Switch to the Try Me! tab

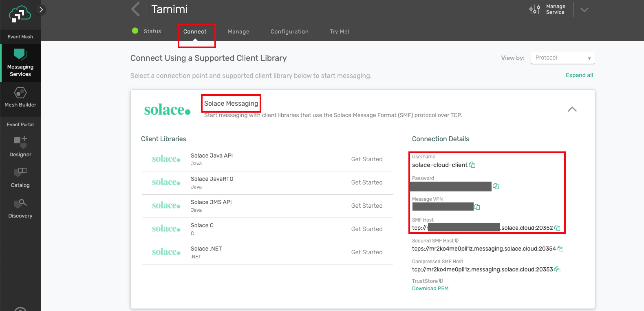click(339, 31)
